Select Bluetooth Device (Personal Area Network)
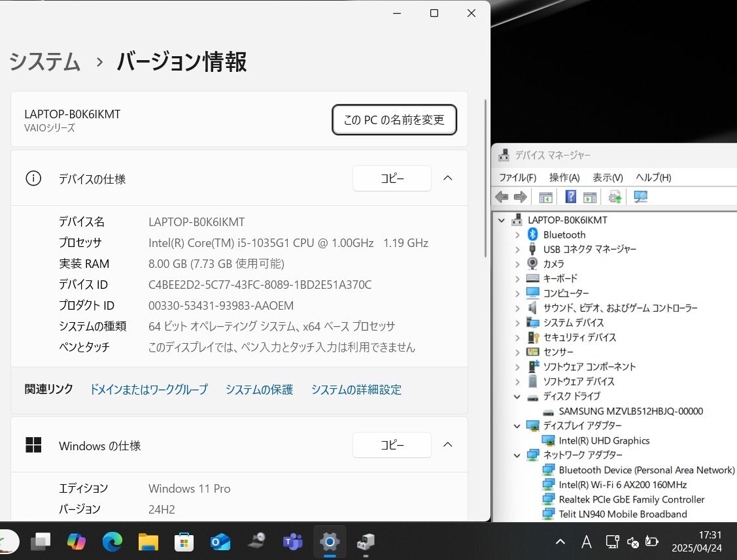The image size is (737, 560). (646, 470)
